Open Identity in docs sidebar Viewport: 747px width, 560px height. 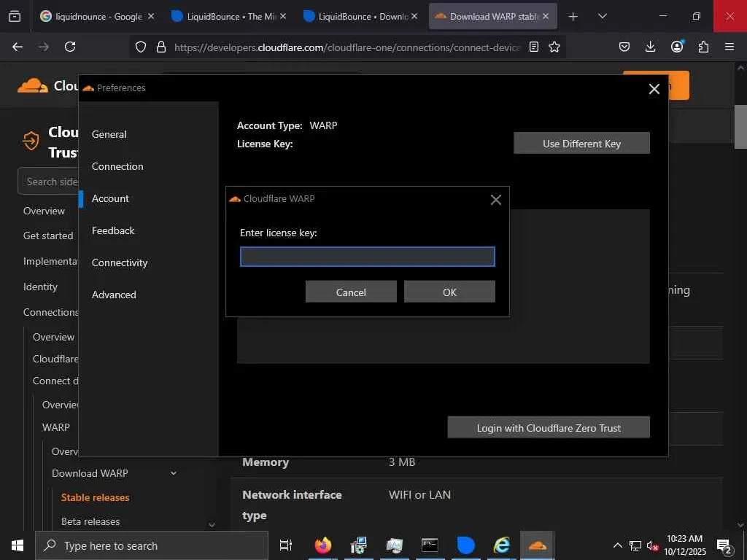click(40, 287)
